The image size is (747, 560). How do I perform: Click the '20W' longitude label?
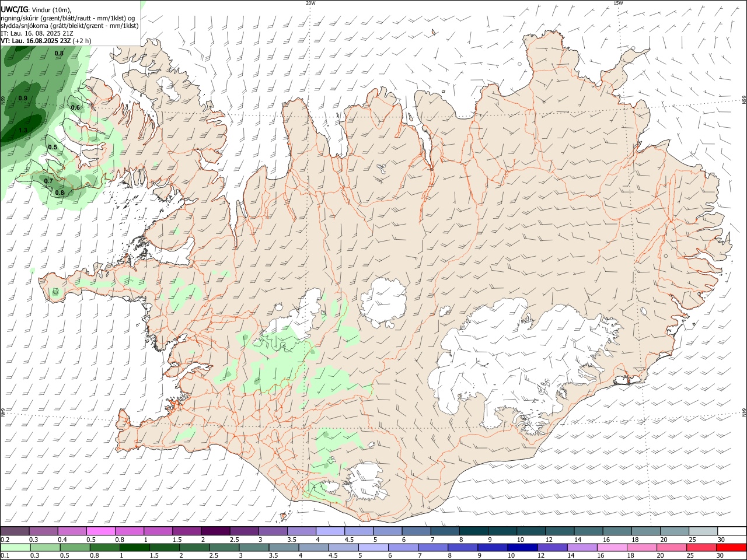[x=310, y=3]
